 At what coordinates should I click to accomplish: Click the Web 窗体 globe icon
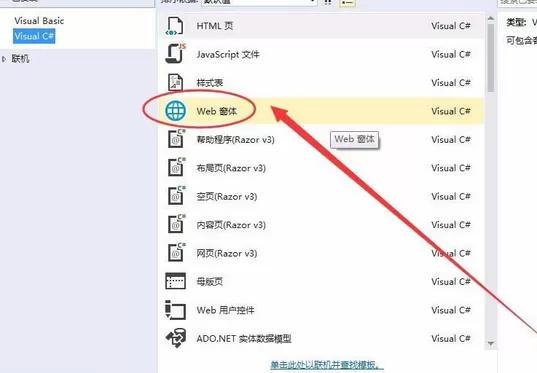click(176, 111)
